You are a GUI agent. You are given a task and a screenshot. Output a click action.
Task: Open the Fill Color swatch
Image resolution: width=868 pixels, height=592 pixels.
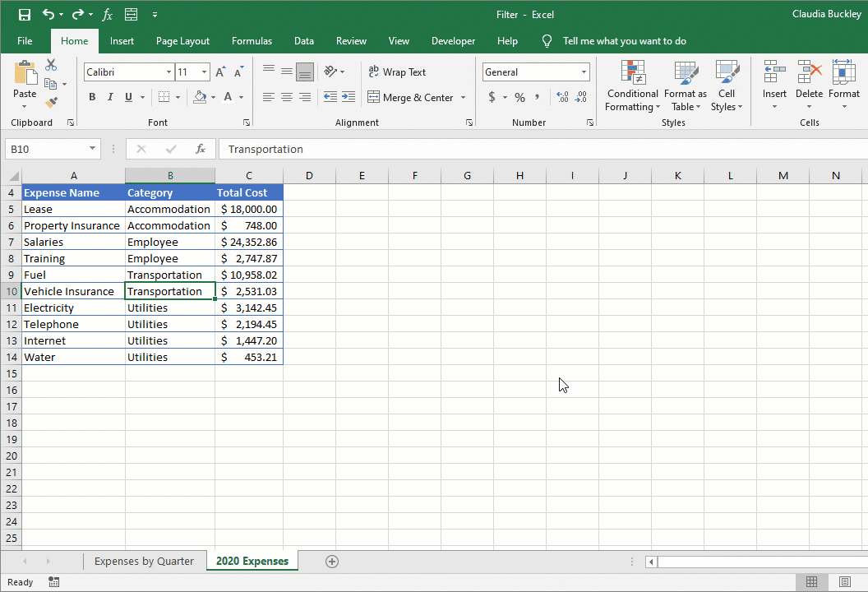pos(200,96)
